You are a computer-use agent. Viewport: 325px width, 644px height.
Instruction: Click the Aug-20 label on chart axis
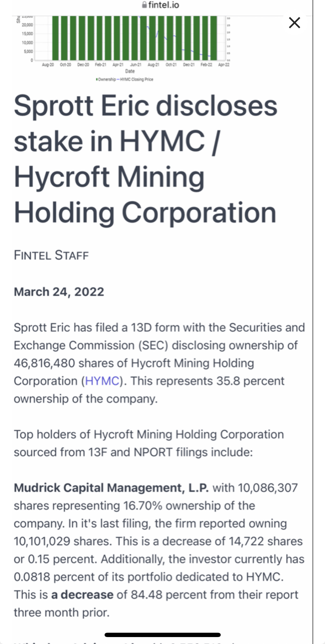coord(48,65)
